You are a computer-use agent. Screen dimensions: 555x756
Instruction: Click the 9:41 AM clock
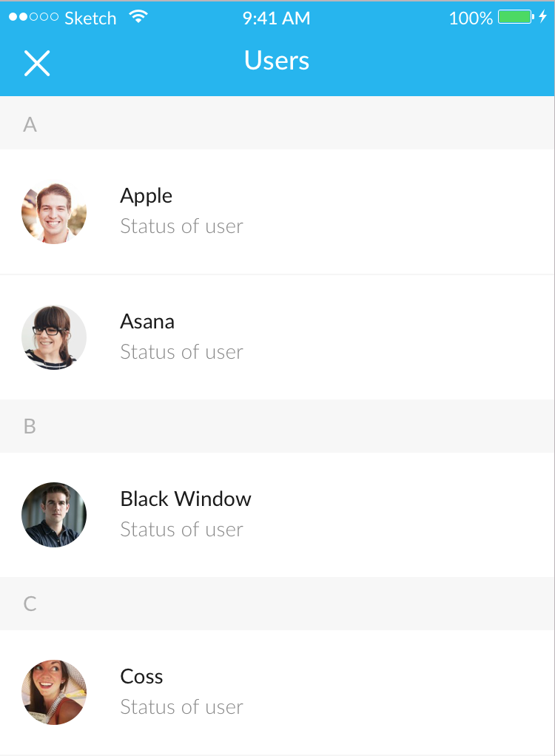[x=276, y=18]
